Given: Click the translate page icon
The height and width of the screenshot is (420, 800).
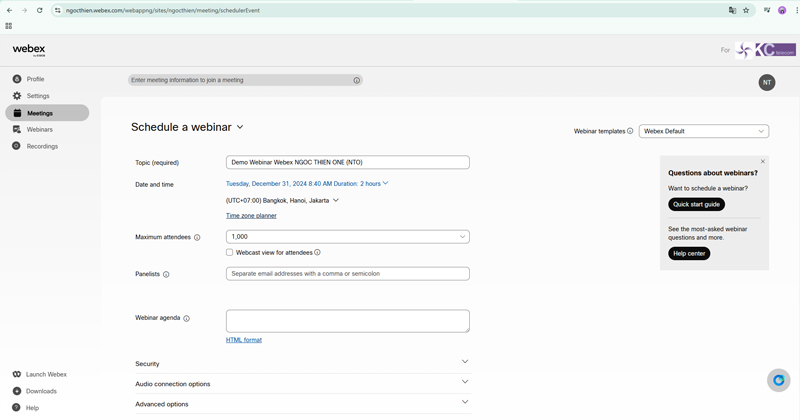Looking at the screenshot, I should tap(732, 10).
